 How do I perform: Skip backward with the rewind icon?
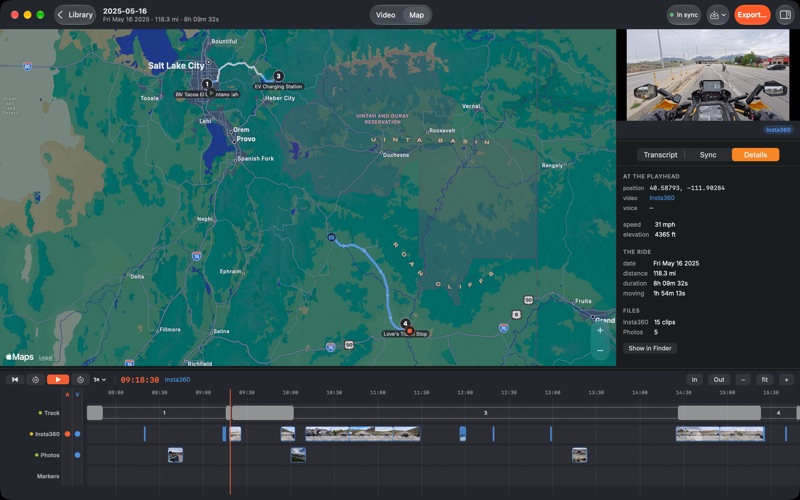click(35, 380)
